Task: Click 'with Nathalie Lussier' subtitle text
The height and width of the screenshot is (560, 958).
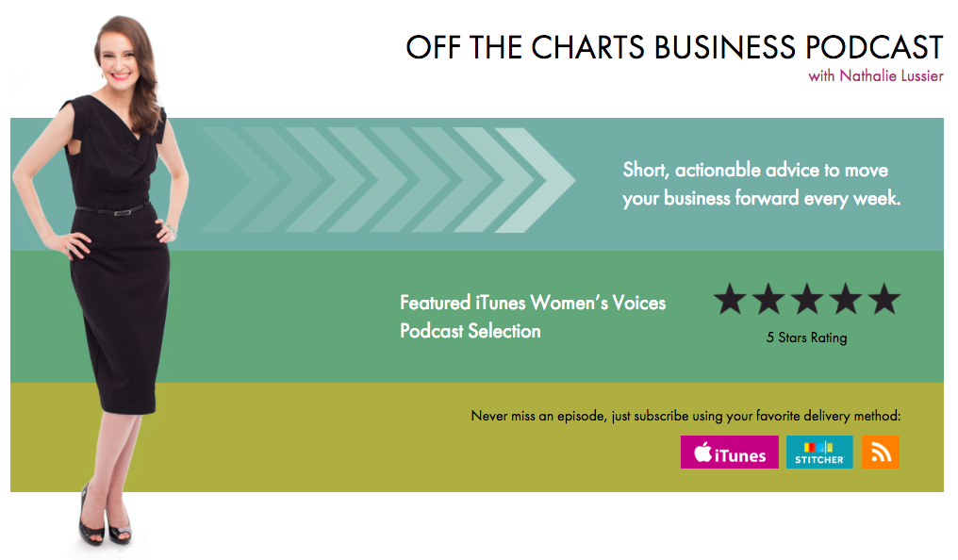Action: click(875, 76)
